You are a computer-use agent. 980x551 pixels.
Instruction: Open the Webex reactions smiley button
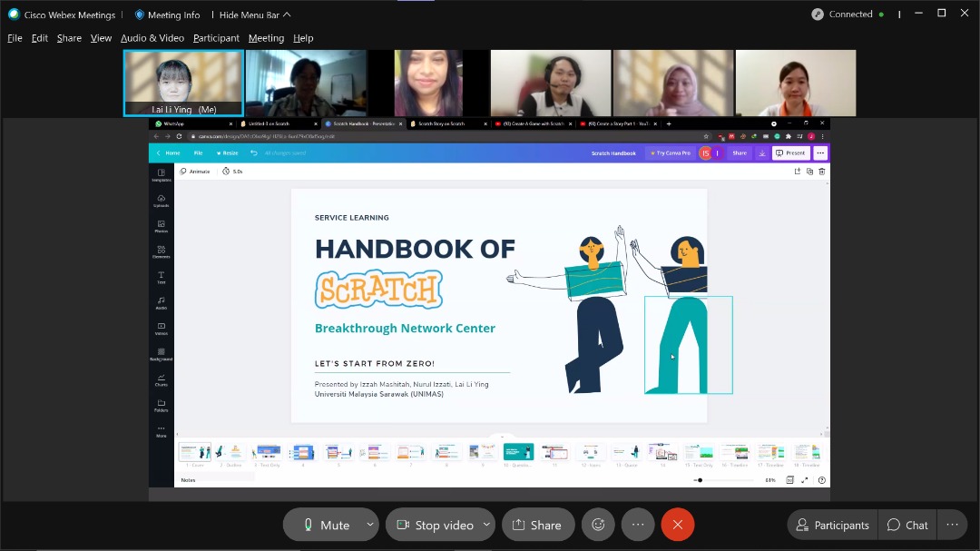pyautogui.click(x=598, y=525)
